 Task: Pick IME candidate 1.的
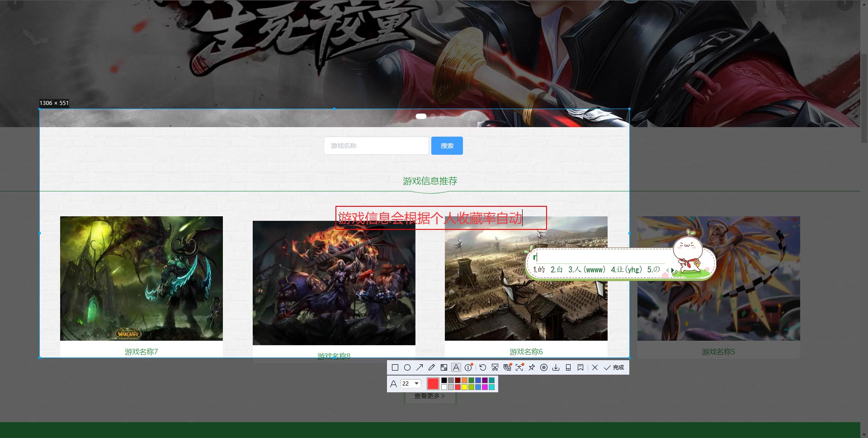click(539, 270)
